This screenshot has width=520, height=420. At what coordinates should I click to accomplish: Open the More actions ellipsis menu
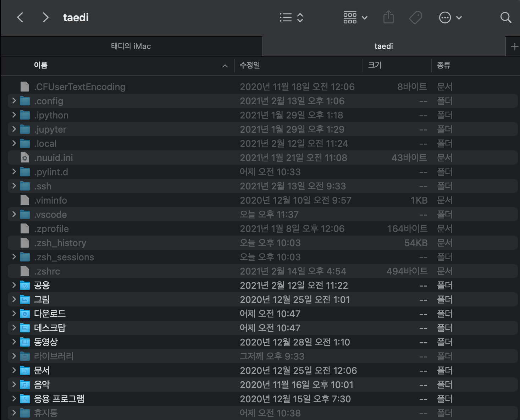coord(446,17)
